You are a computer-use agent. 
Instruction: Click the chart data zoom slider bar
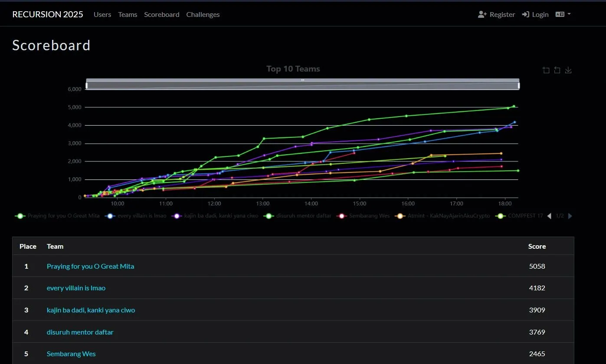click(302, 85)
